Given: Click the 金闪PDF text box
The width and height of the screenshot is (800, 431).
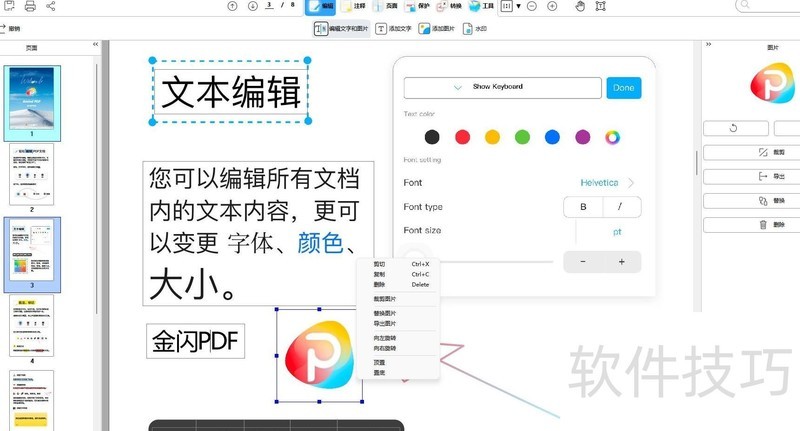Looking at the screenshot, I should coord(195,341).
